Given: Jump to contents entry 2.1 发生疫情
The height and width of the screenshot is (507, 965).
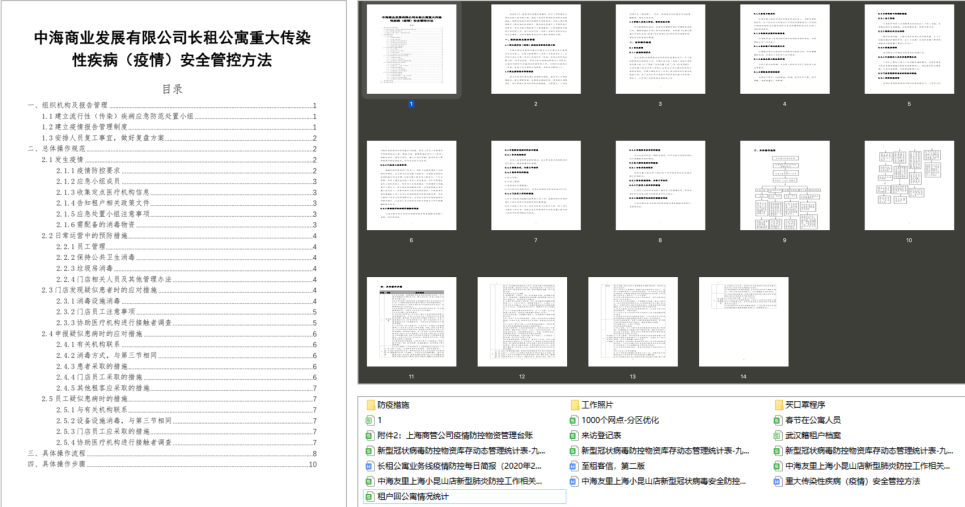Looking at the screenshot, I should (x=179, y=159).
